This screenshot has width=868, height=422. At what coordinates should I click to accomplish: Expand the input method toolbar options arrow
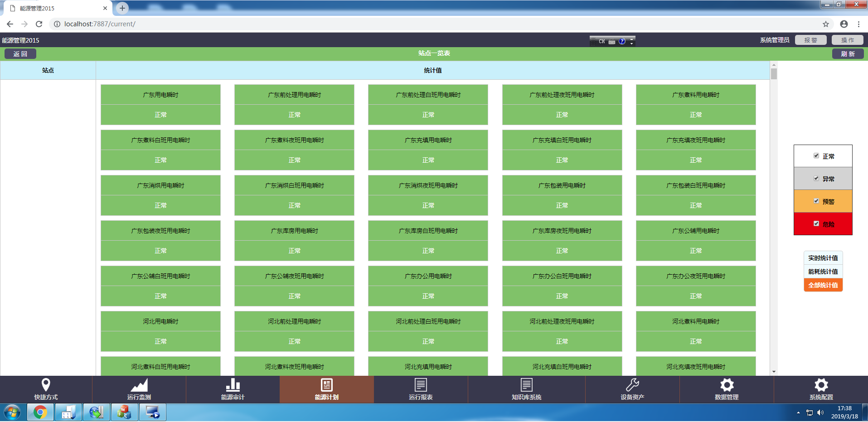pyautogui.click(x=631, y=41)
